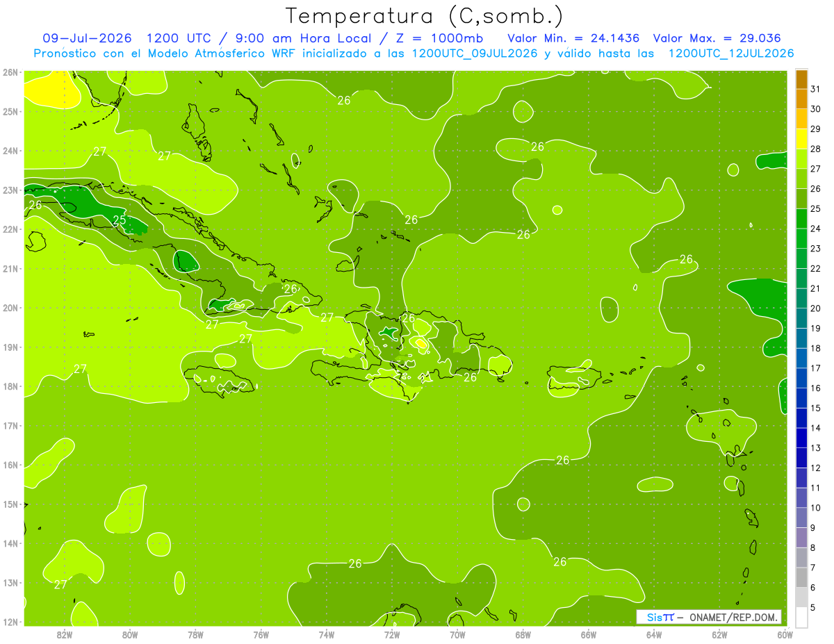
Task: Click the '60W' longitude axis label
Action: [x=785, y=634]
